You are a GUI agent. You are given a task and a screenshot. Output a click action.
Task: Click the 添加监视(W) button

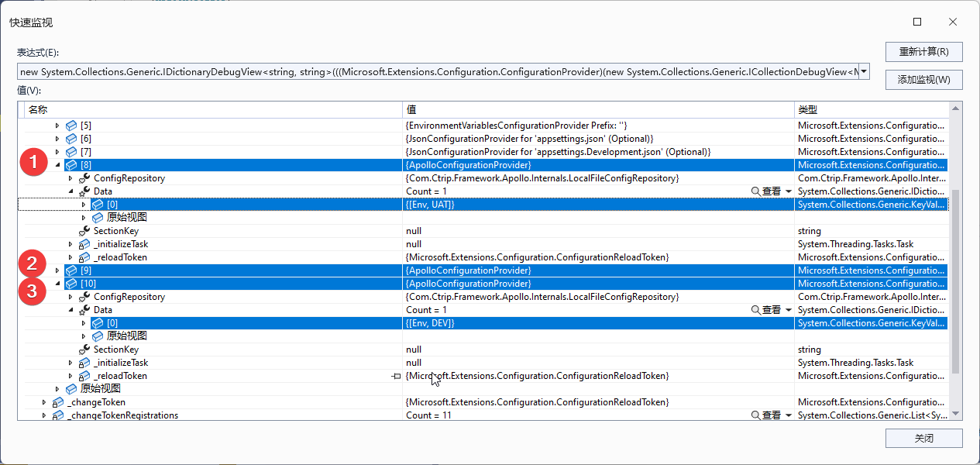point(923,79)
